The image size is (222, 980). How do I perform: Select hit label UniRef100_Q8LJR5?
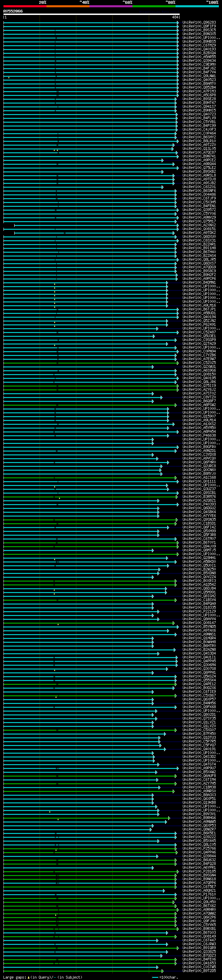pyautogui.click(x=199, y=259)
